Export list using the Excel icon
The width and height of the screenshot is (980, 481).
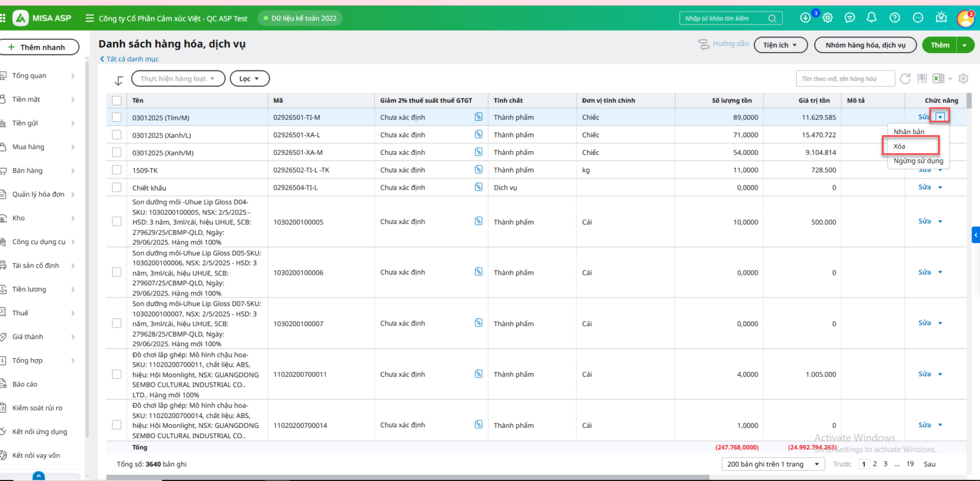click(x=938, y=78)
